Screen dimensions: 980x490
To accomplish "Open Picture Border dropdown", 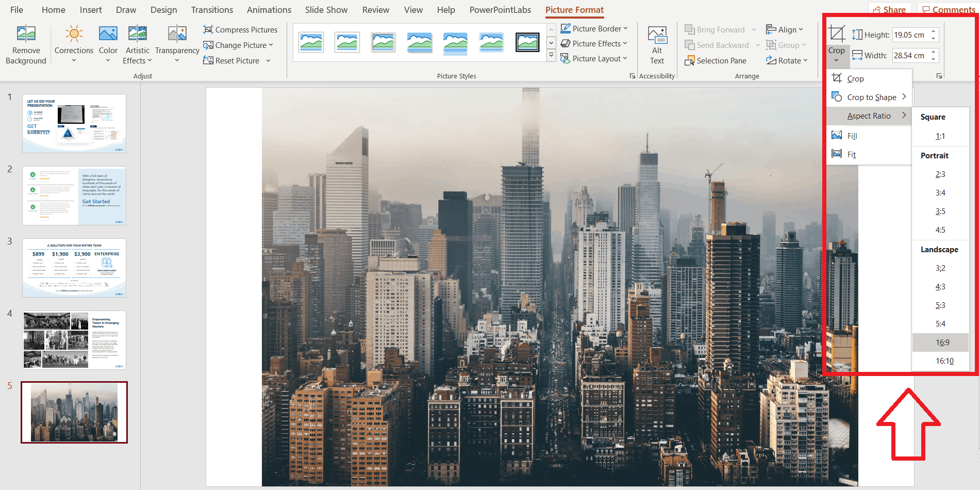I will (x=594, y=28).
